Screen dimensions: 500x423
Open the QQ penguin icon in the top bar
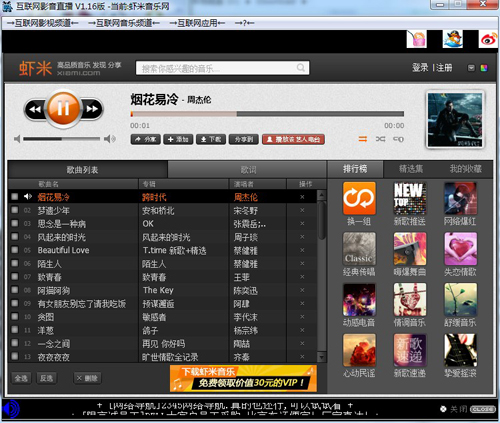[x=453, y=39]
